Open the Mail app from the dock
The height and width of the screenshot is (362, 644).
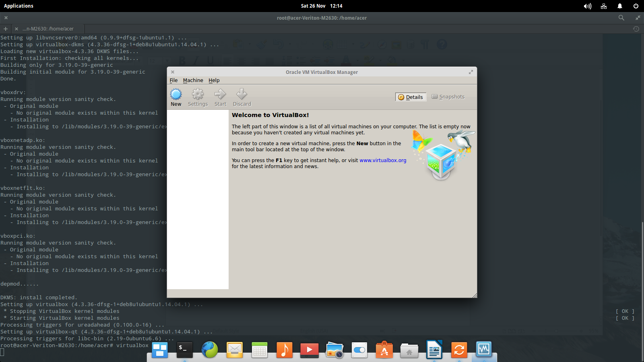235,350
